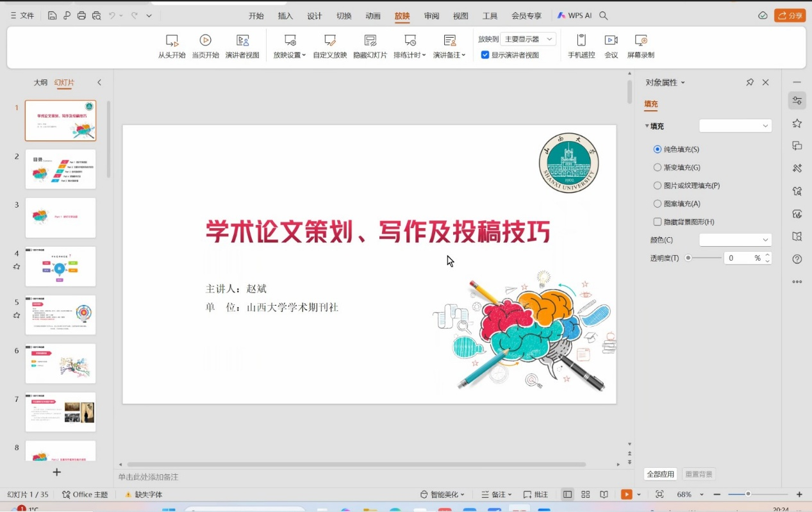Click 隐藏幻灯片 hide slide icon
The image size is (812, 512).
coord(370,40)
